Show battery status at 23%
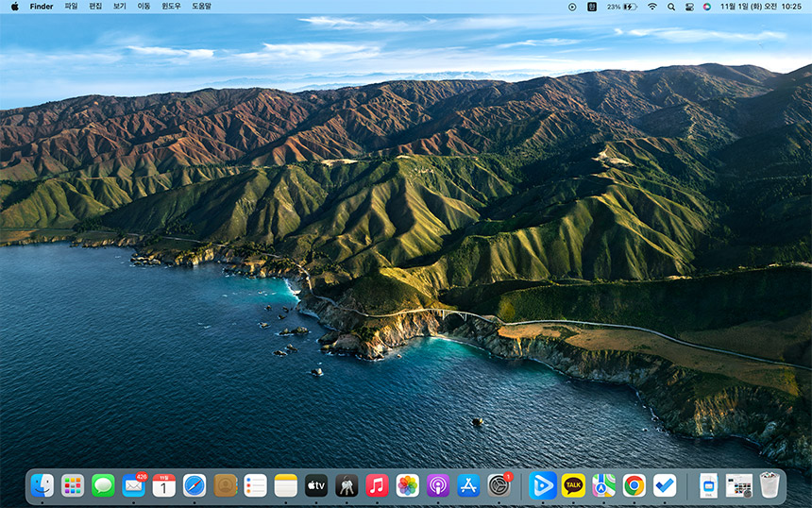The height and width of the screenshot is (508, 812). (x=621, y=7)
